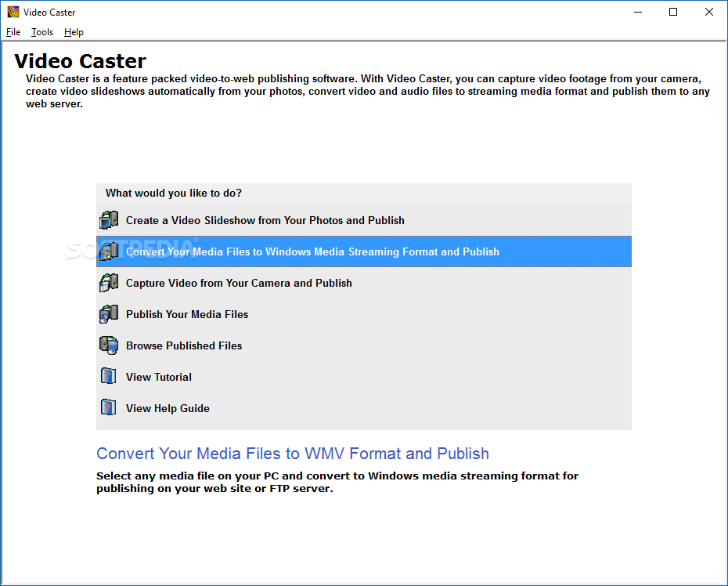Click the monitor icon beside Browse Published Files
Viewport: 728px width, 586px height.
pyautogui.click(x=109, y=345)
